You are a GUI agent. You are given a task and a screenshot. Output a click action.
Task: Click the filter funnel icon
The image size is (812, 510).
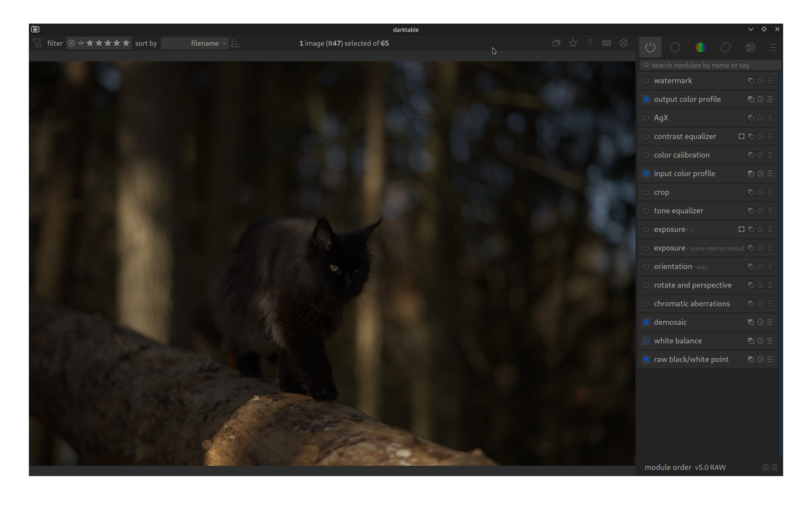pyautogui.click(x=37, y=43)
